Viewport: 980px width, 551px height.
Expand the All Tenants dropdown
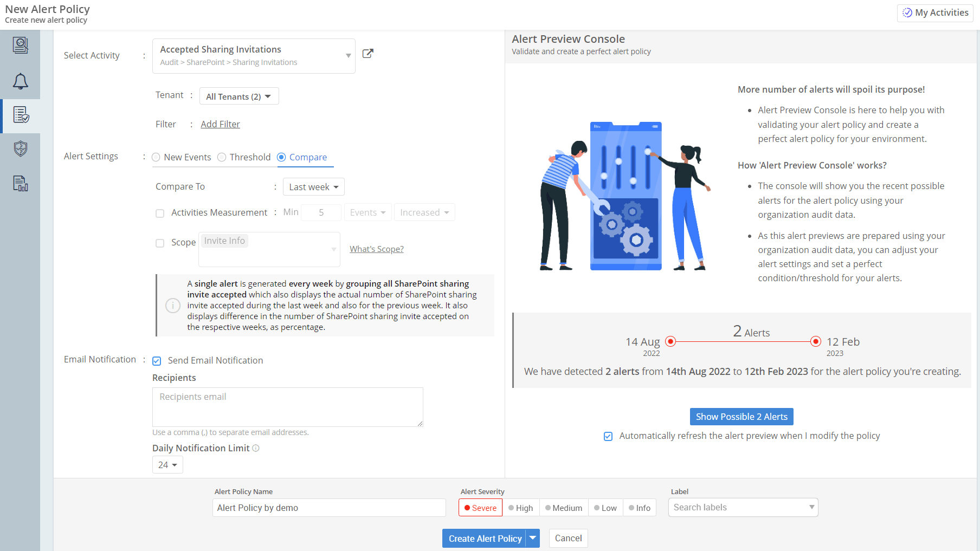[x=238, y=96]
